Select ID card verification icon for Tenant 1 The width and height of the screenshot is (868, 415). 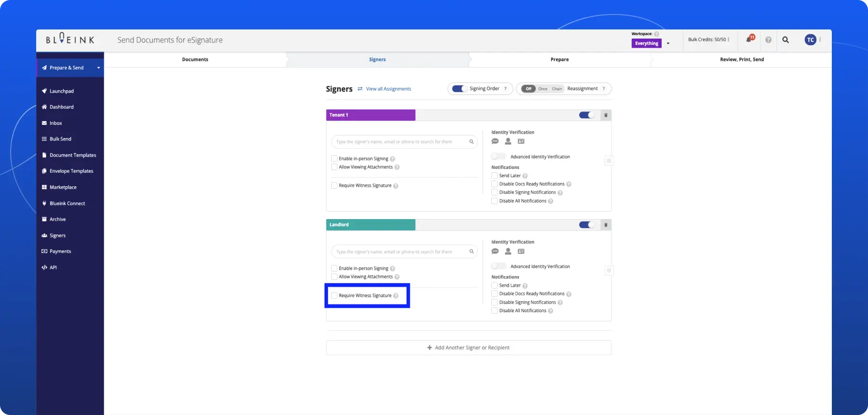521,141
